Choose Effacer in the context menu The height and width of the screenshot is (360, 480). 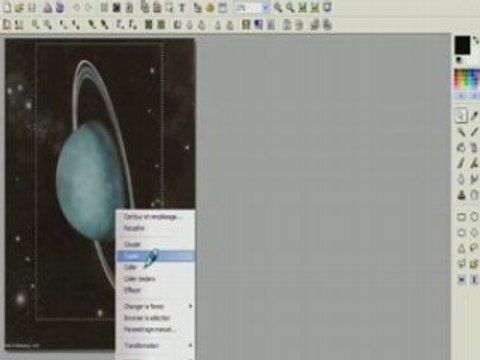(155, 290)
